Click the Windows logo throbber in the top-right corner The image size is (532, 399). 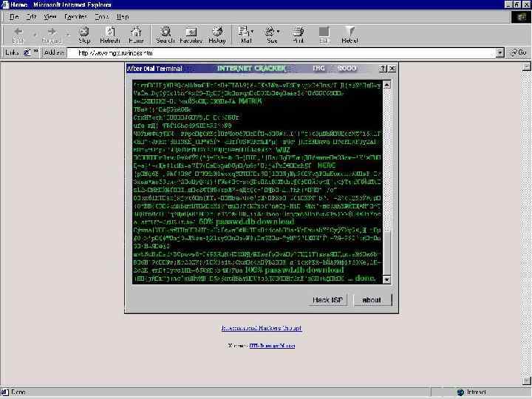[x=521, y=17]
